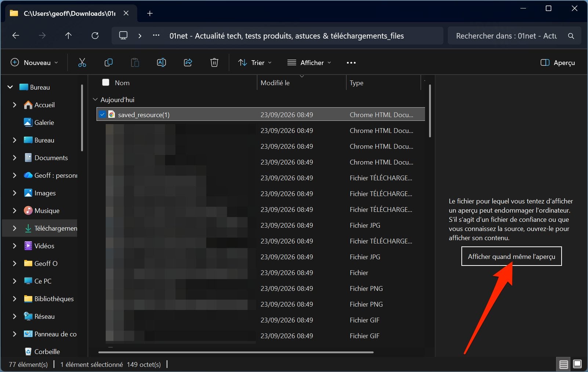The height and width of the screenshot is (372, 588).
Task: Toggle select-all checkbox beside Nom
Action: point(106,82)
